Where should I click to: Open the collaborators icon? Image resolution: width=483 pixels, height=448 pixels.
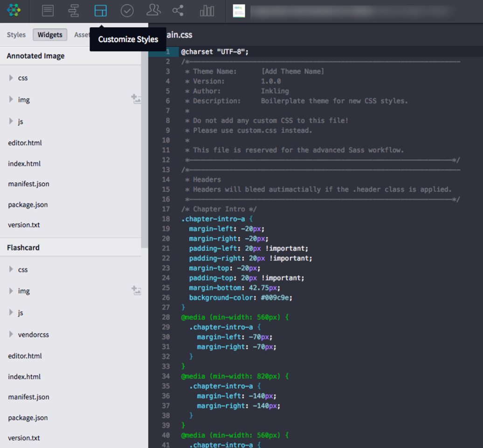(x=153, y=10)
